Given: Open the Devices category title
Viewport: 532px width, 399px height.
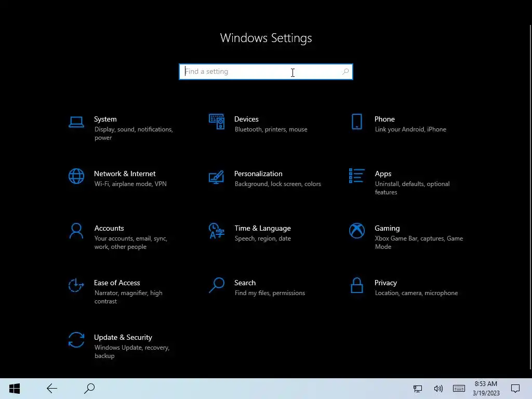Looking at the screenshot, I should [x=246, y=119].
